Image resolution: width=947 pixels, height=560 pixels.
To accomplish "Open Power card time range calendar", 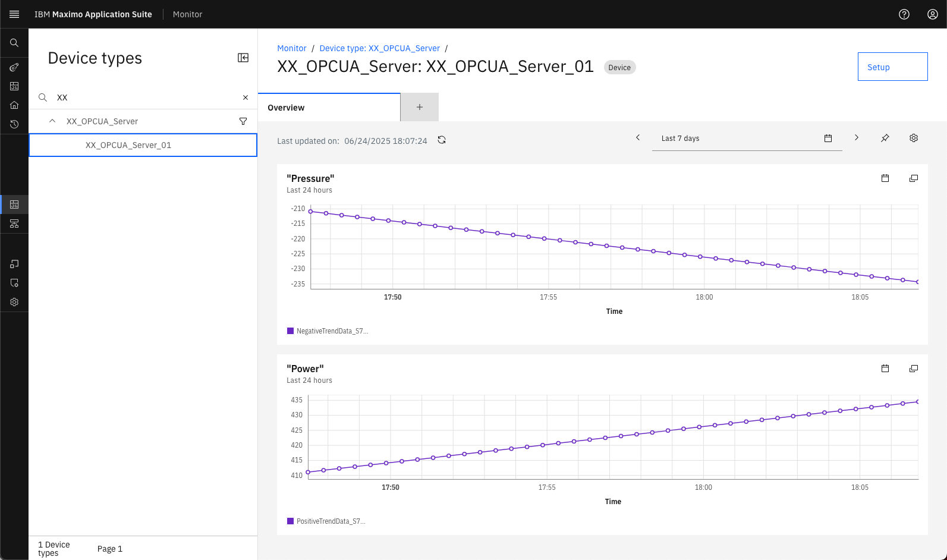I will (x=885, y=369).
